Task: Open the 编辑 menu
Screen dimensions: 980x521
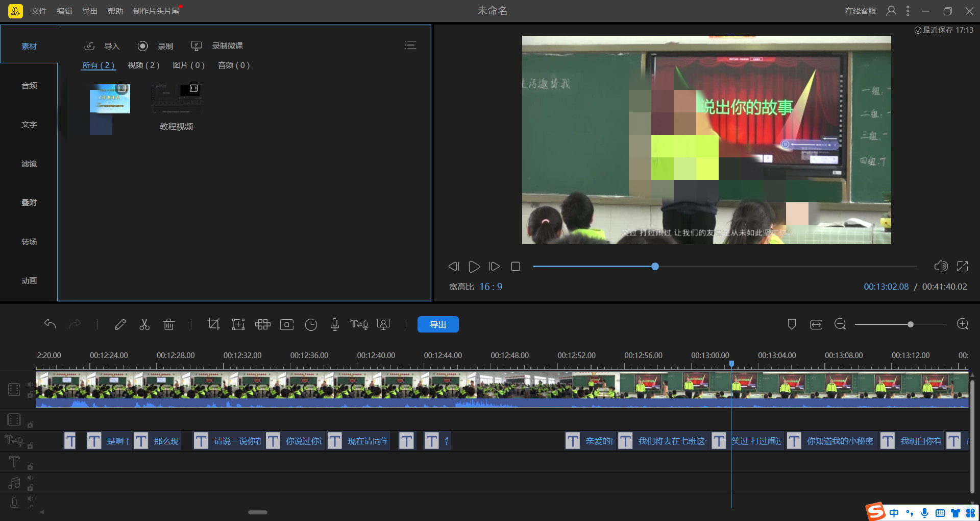Action: pos(64,11)
